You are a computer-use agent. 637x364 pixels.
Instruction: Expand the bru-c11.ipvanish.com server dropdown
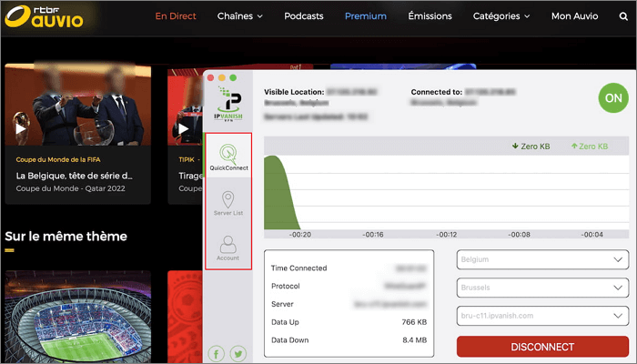[542, 316]
